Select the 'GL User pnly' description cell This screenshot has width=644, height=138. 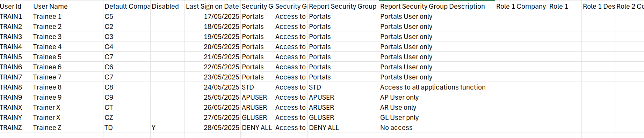(x=437, y=117)
